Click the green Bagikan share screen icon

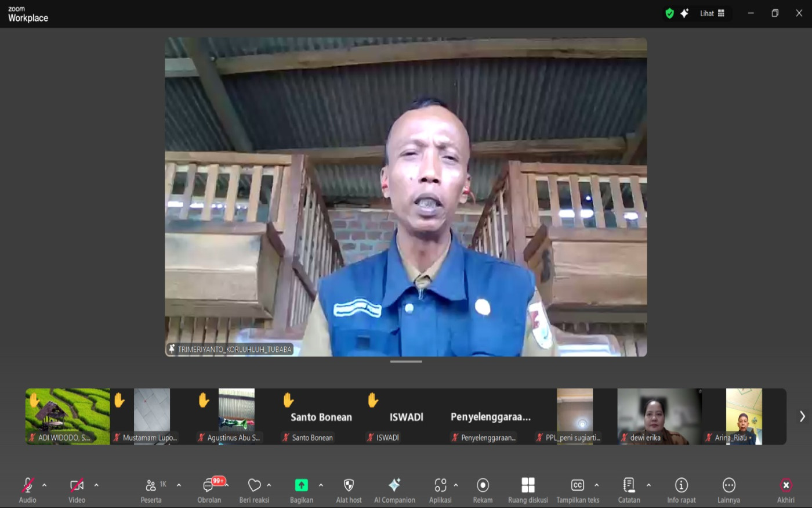point(301,485)
